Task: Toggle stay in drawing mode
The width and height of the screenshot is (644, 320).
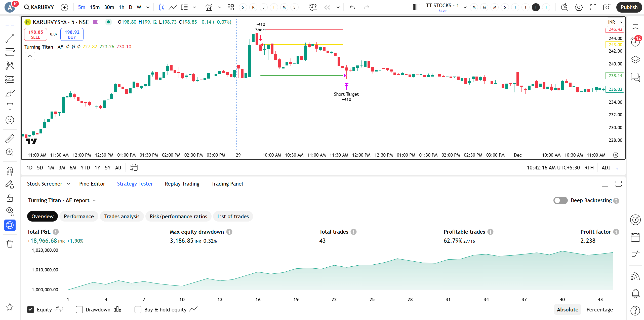Action: 10,185
